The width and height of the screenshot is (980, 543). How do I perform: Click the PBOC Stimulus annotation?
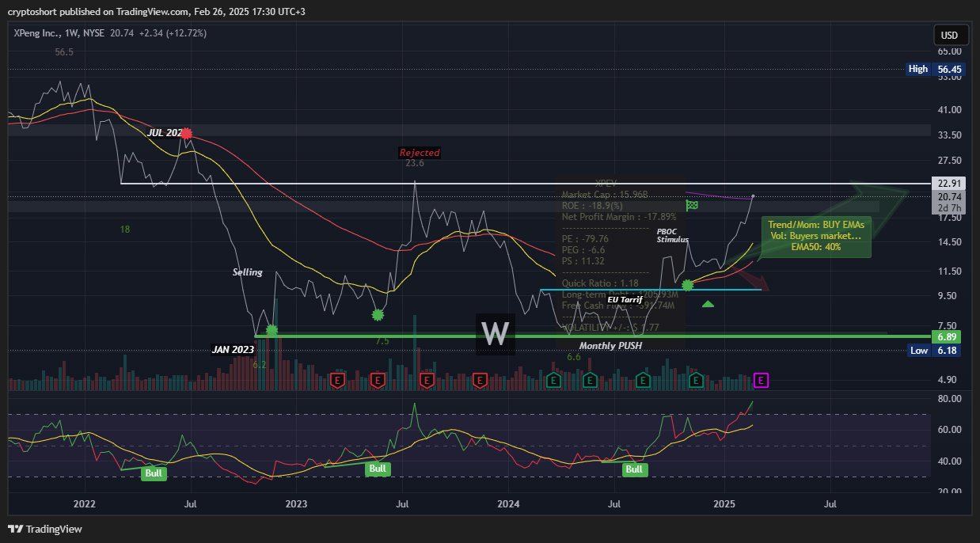tap(673, 235)
